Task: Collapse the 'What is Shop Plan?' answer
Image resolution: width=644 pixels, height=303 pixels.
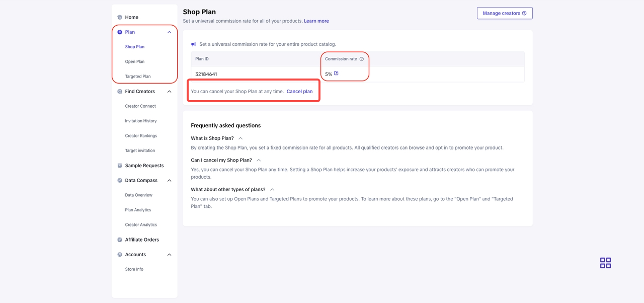Action: click(240, 138)
